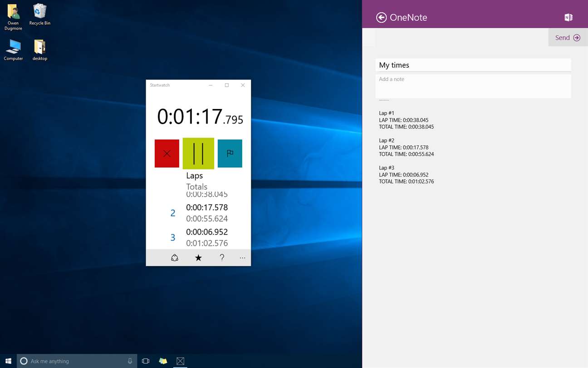Activate Cortana microphone icon
Viewport: 588px width, 368px height.
(130, 361)
